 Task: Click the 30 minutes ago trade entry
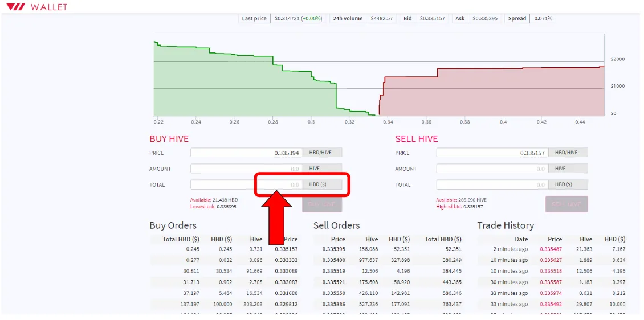510,282
